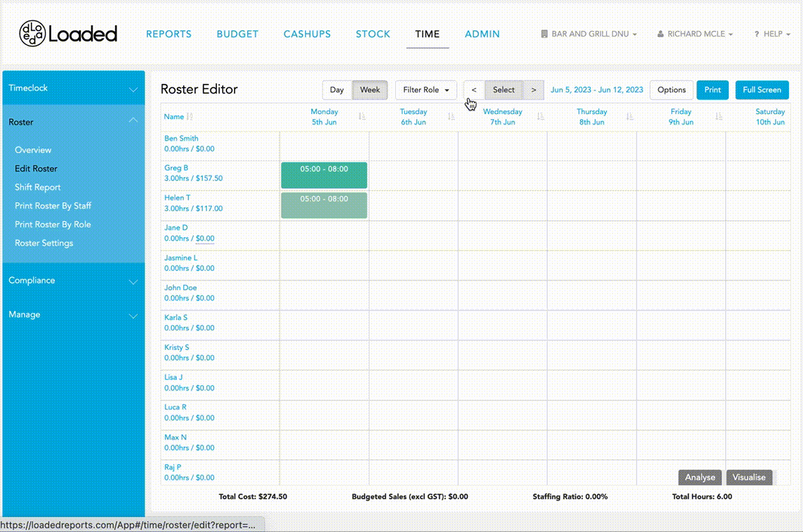Screen dimensions: 803x532
Task: Click staff name Luca R
Action: [176, 408]
